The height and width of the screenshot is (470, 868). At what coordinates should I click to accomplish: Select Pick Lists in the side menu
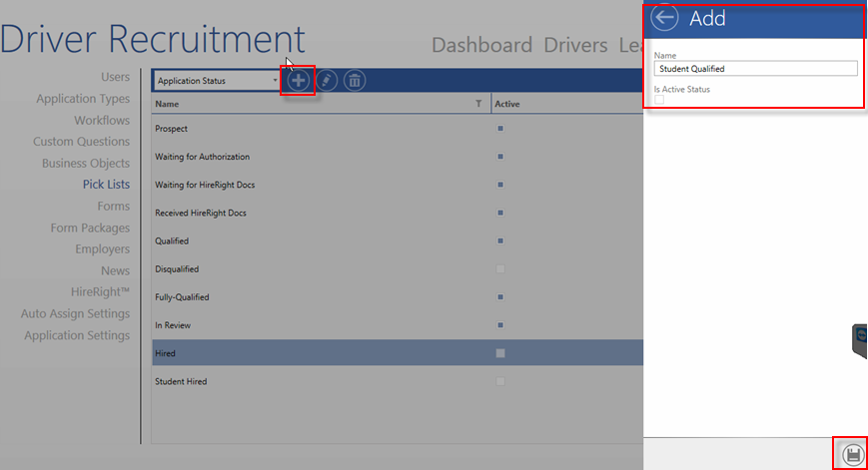point(106,185)
